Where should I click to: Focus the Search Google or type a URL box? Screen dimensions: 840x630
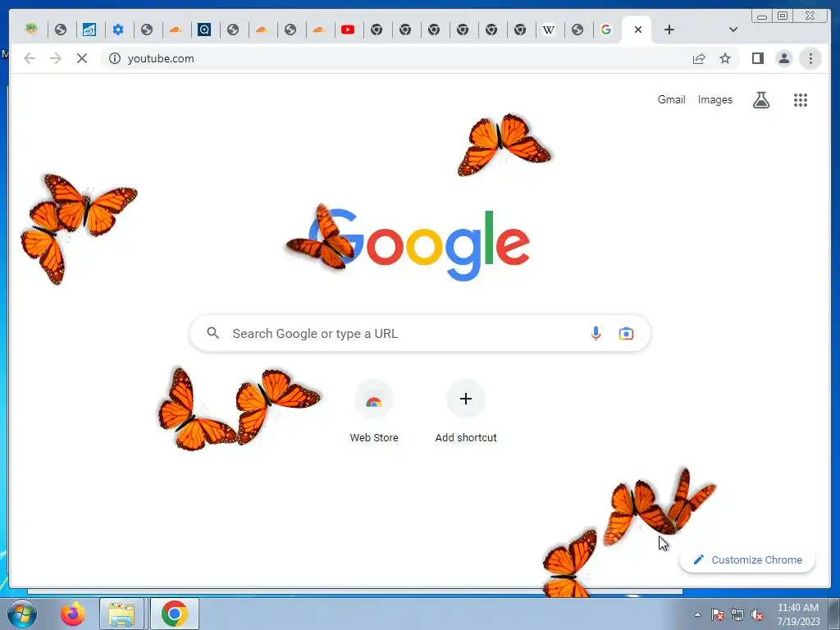pyautogui.click(x=420, y=333)
